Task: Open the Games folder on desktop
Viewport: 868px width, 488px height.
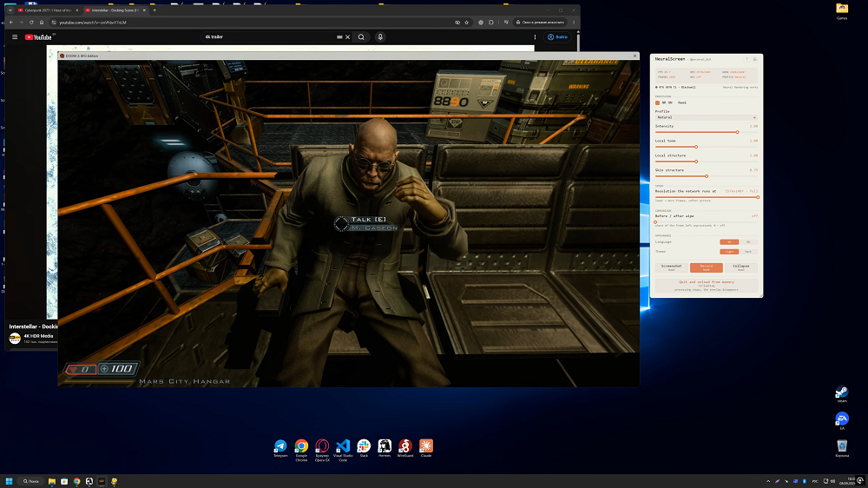Action: pos(842,10)
